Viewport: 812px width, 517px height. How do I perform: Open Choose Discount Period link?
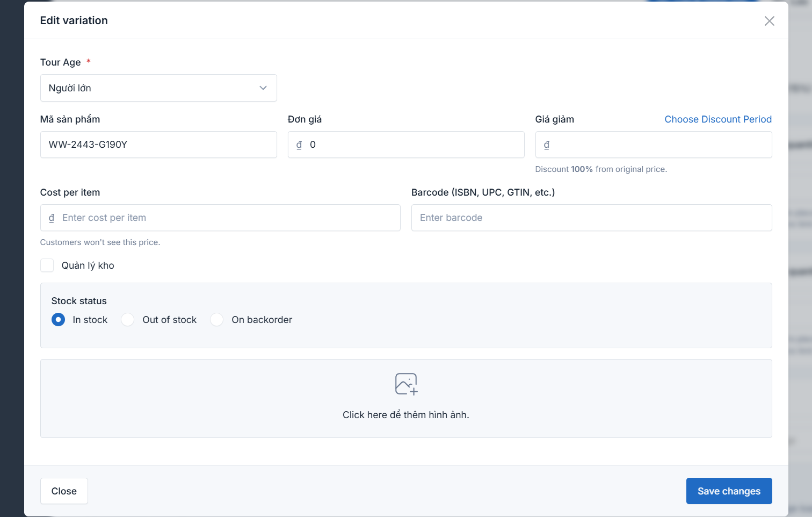[718, 119]
